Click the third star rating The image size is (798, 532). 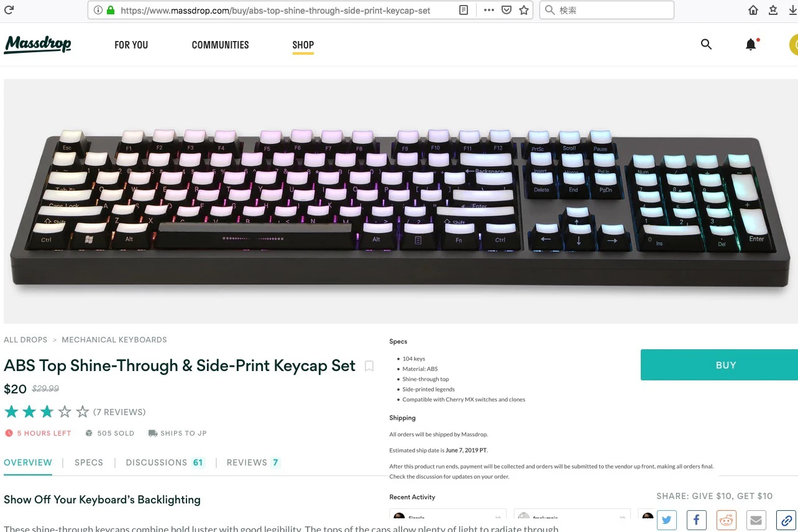47,411
